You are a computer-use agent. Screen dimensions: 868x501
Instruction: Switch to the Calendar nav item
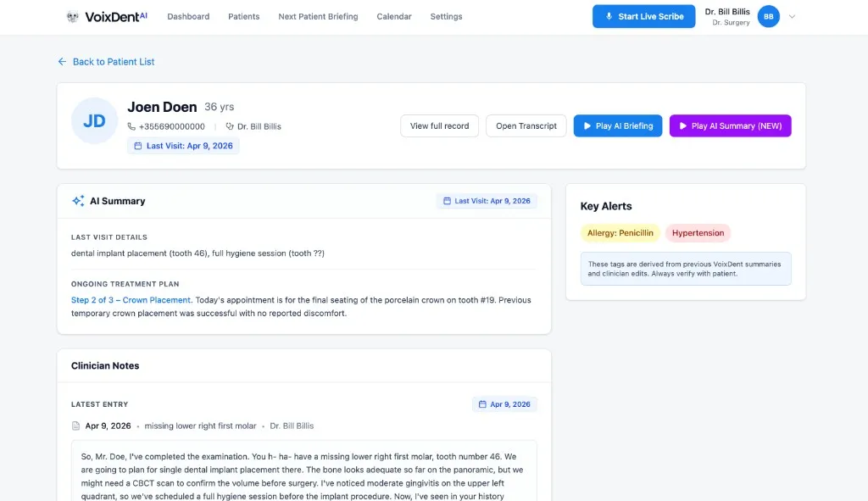(394, 17)
